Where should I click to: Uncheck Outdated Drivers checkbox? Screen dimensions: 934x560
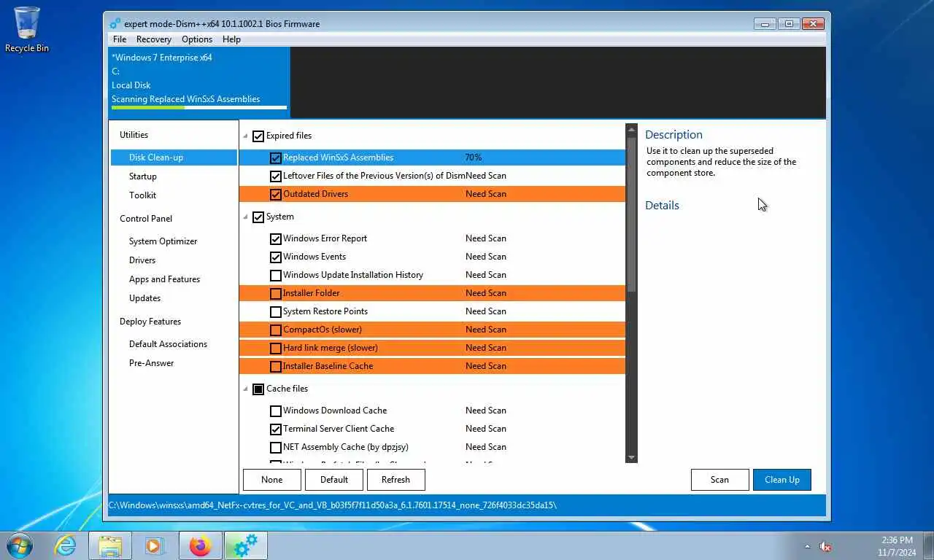[275, 194]
